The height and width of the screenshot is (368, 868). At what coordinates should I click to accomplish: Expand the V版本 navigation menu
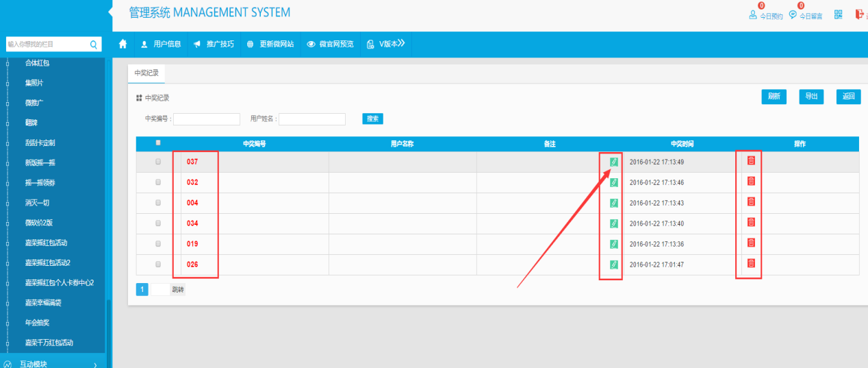point(387,44)
